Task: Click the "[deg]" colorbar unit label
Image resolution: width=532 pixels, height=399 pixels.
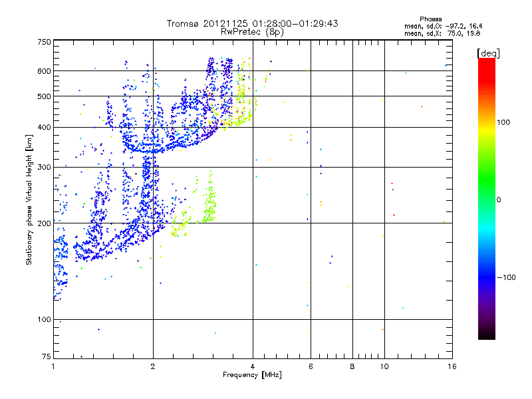Action: (488, 53)
